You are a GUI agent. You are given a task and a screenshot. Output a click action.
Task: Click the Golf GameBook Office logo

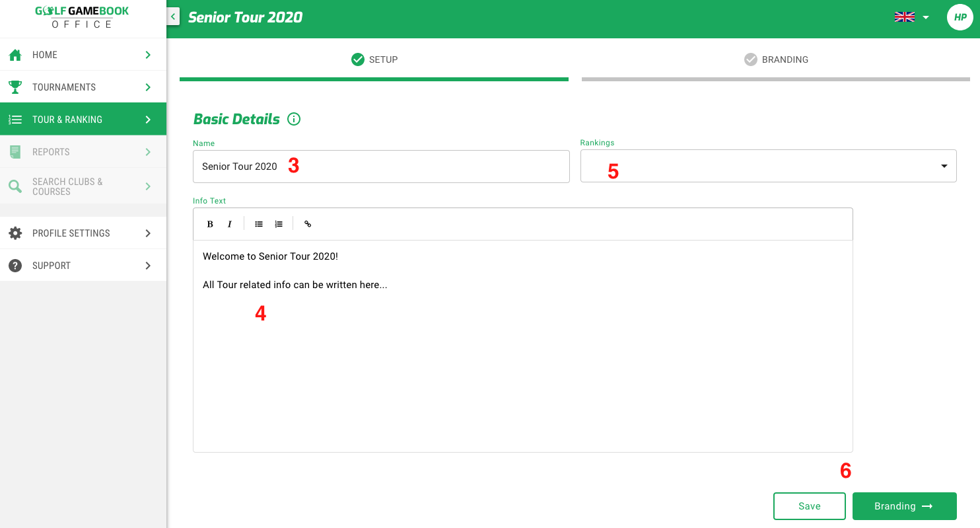83,17
